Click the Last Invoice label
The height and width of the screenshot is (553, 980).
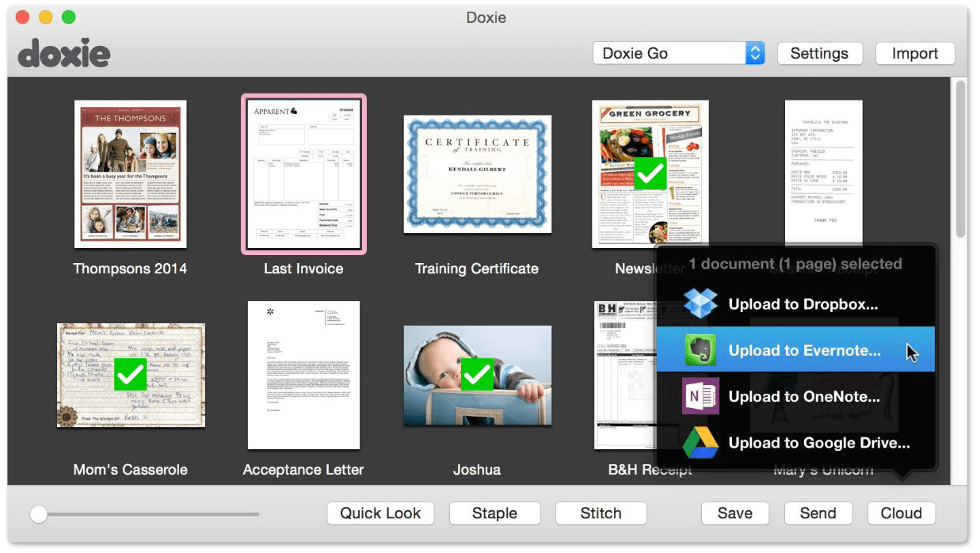tap(303, 269)
